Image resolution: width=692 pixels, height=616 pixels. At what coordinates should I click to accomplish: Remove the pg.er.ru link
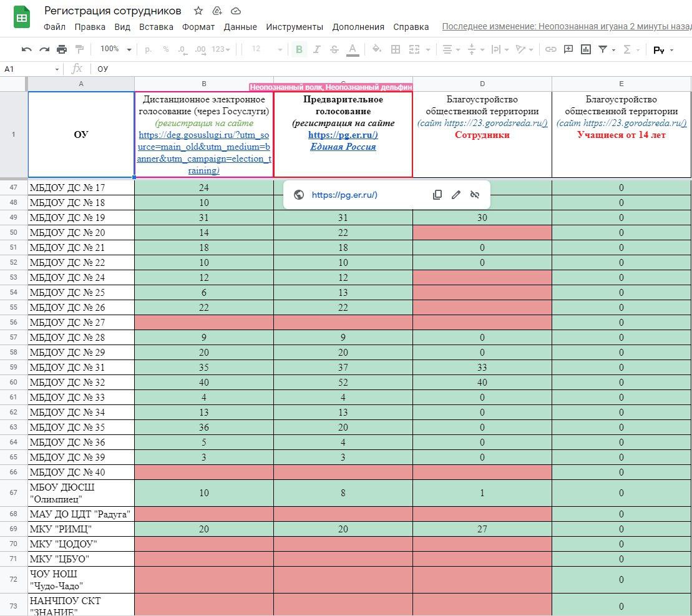[x=475, y=195]
